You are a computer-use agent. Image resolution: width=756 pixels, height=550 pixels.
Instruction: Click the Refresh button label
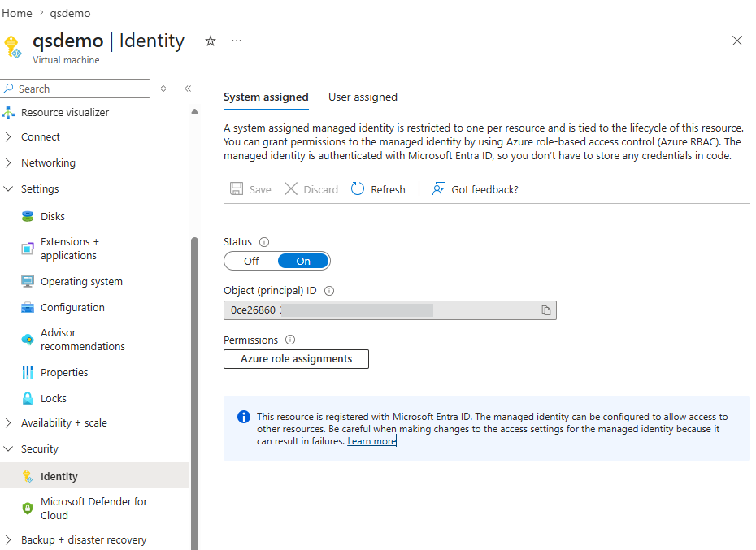(388, 189)
